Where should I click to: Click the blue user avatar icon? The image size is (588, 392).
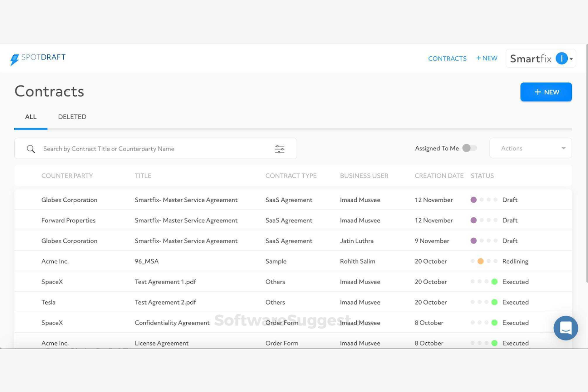pos(561,59)
